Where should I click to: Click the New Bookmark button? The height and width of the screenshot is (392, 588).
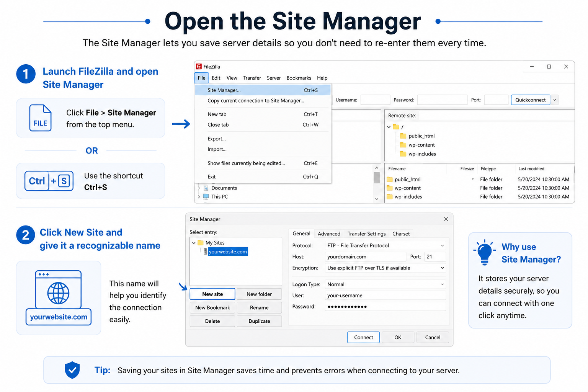click(x=212, y=308)
